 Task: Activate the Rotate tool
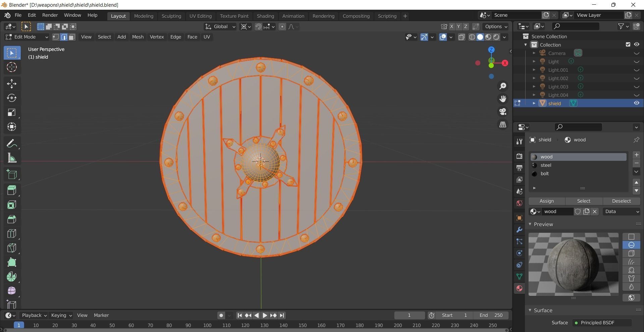point(12,98)
